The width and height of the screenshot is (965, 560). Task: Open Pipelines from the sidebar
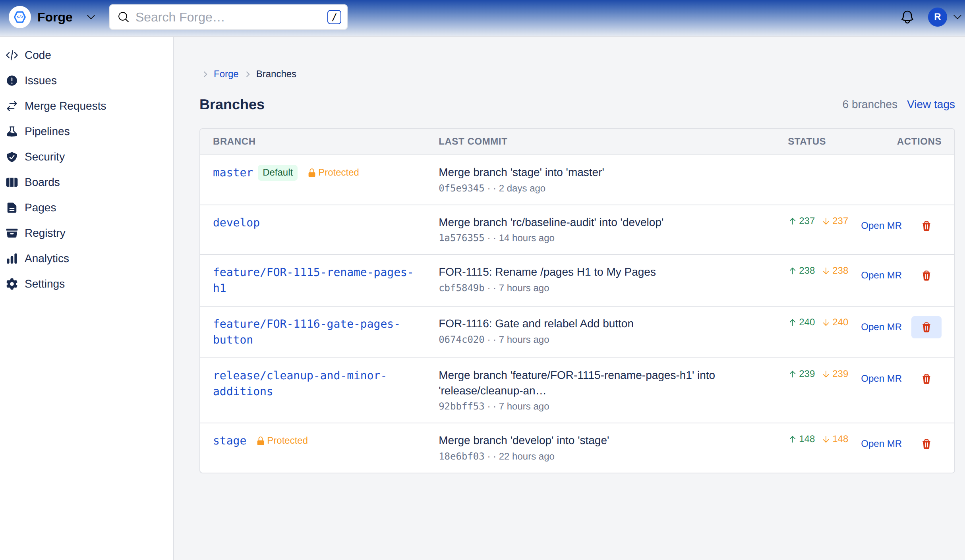click(47, 131)
